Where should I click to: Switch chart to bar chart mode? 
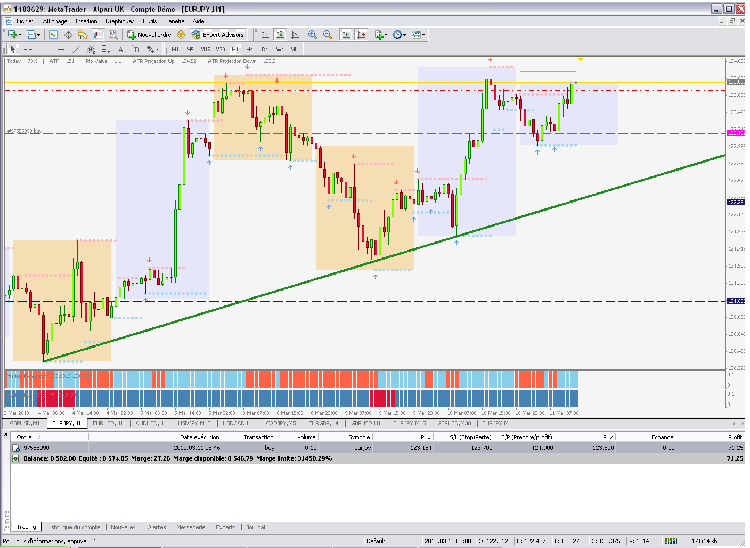264,34
